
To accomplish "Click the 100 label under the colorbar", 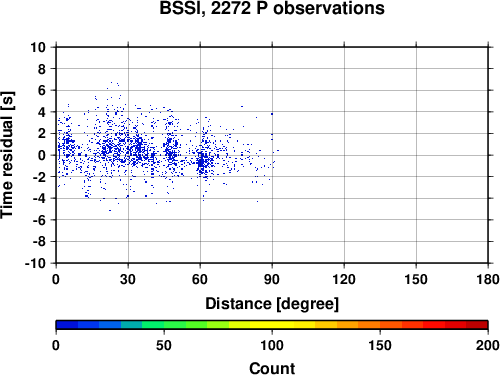I will (x=272, y=345).
